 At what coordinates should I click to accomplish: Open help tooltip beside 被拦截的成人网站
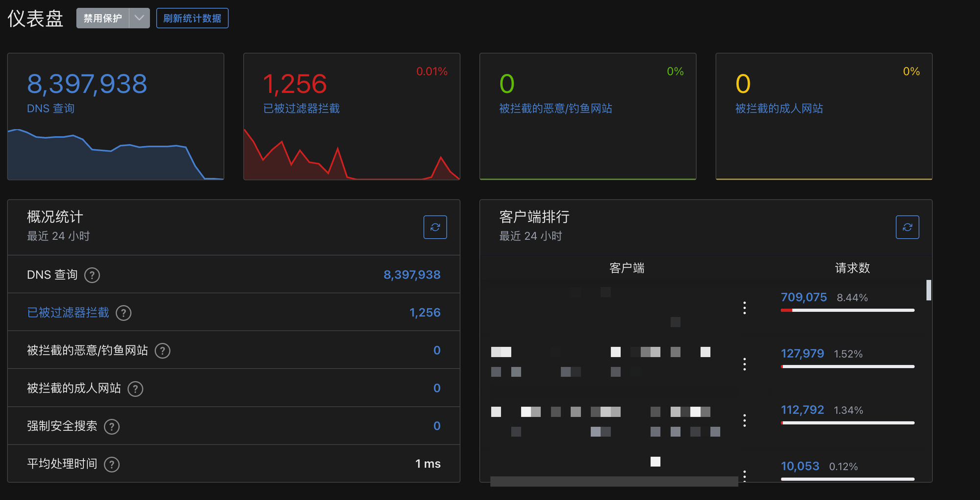click(x=135, y=388)
